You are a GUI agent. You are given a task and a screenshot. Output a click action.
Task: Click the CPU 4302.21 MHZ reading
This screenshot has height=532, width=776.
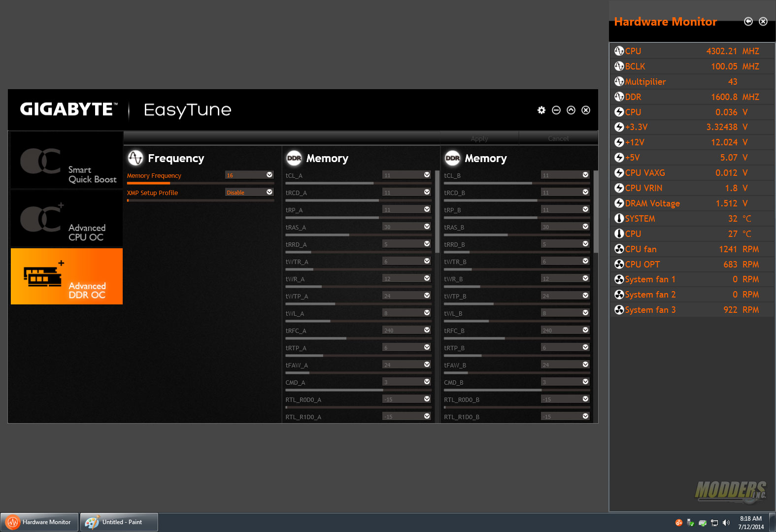733,51
